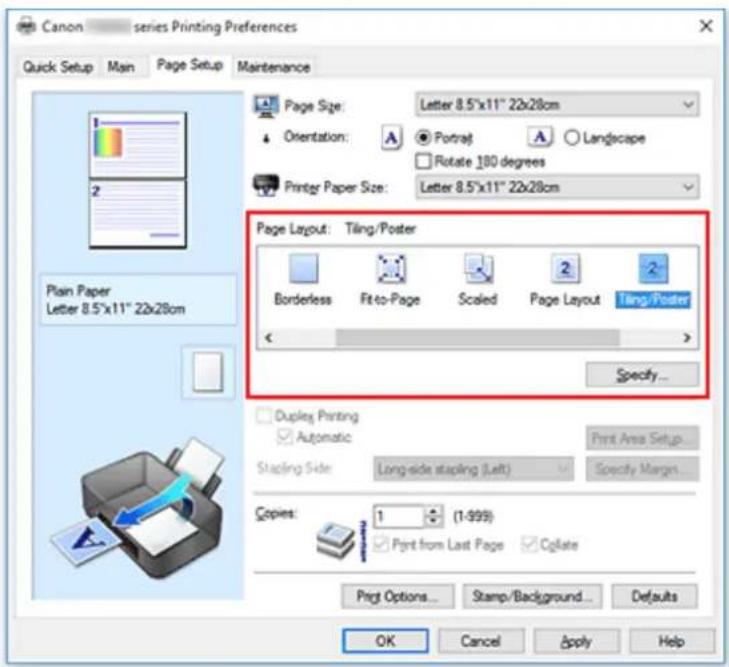
Task: Click the Cancel button
Action: [481, 641]
